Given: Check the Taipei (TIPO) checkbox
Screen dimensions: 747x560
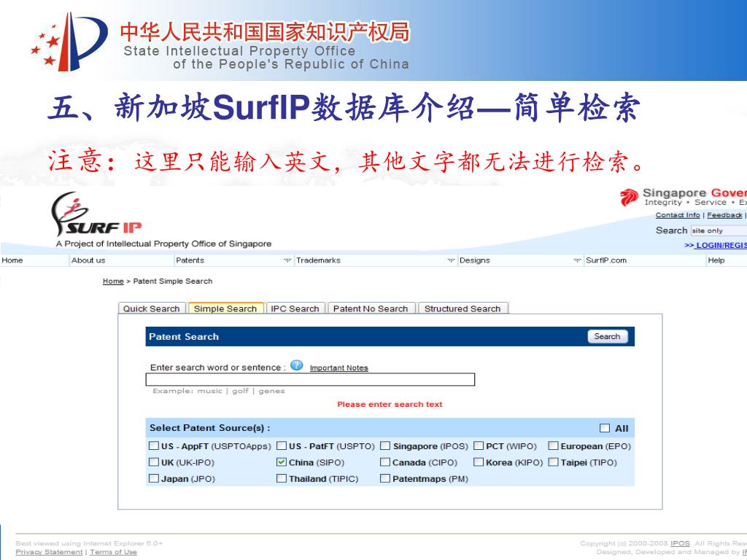Looking at the screenshot, I should pyautogui.click(x=553, y=462).
